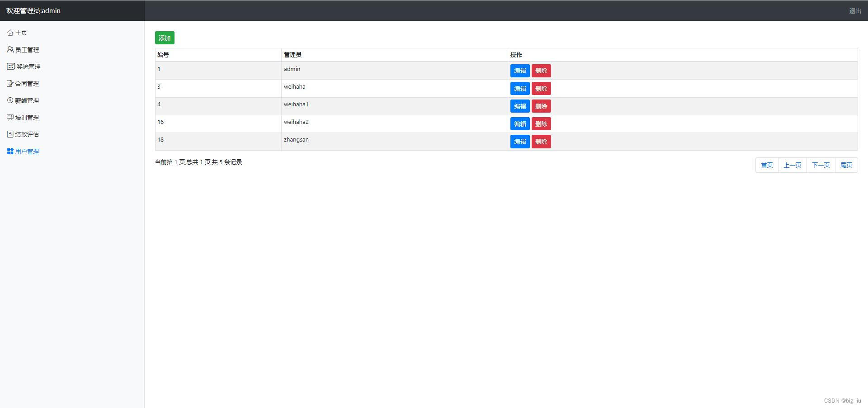This screenshot has width=868, height=408.
Task: Delete the admin user row
Action: (x=541, y=71)
